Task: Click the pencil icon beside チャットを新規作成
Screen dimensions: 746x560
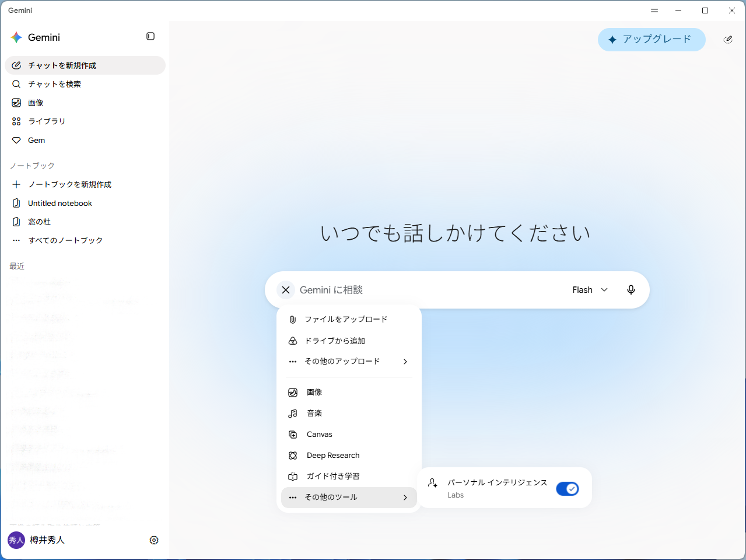Action: (16, 65)
